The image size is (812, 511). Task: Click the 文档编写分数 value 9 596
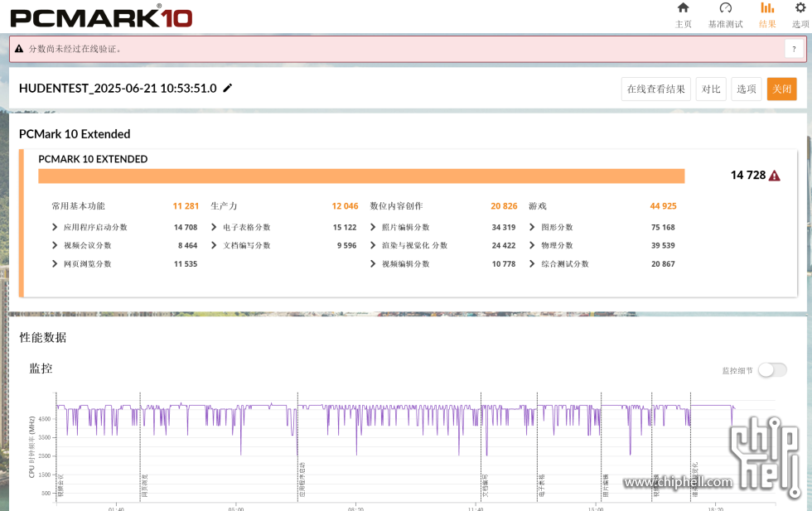347,245
